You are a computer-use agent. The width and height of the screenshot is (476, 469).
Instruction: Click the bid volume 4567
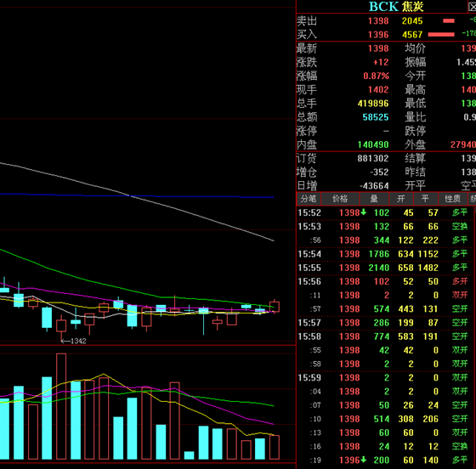(x=412, y=35)
